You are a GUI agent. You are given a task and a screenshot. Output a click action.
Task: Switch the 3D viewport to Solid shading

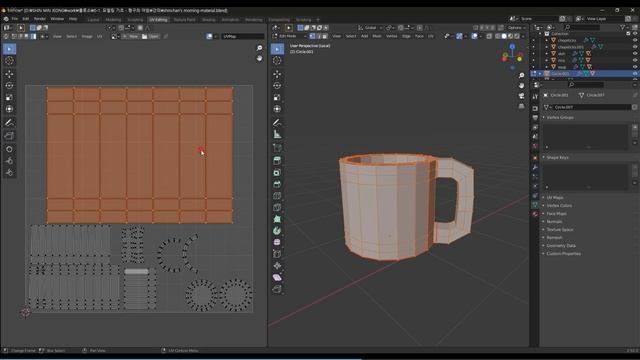[x=504, y=36]
